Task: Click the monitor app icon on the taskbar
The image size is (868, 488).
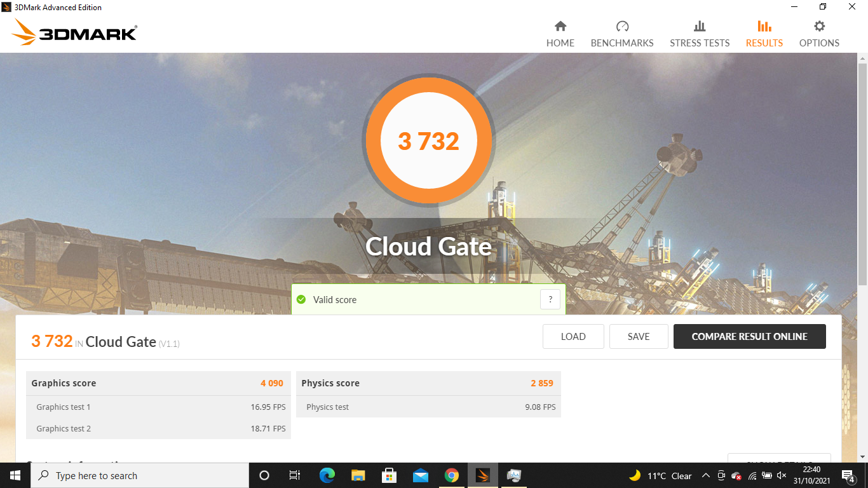Action: [514, 475]
